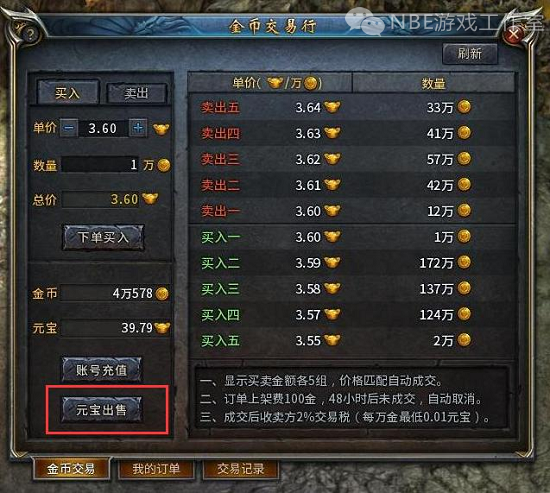Click the 刷新 refresh button
This screenshot has height=493, width=550.
tap(470, 54)
